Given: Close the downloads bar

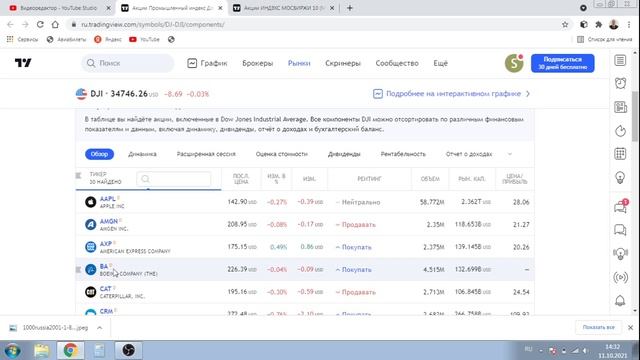Looking at the screenshot, I should 631,328.
